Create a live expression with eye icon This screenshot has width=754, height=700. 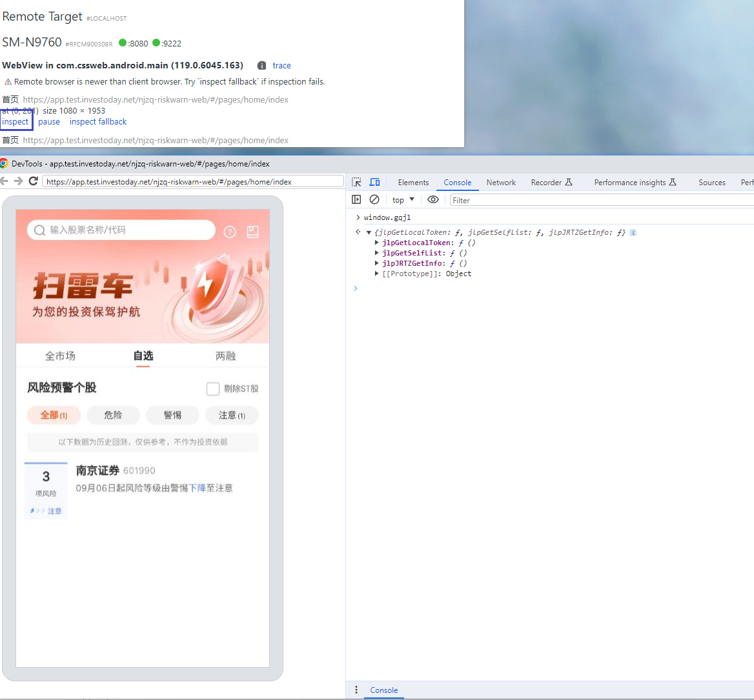(x=433, y=199)
